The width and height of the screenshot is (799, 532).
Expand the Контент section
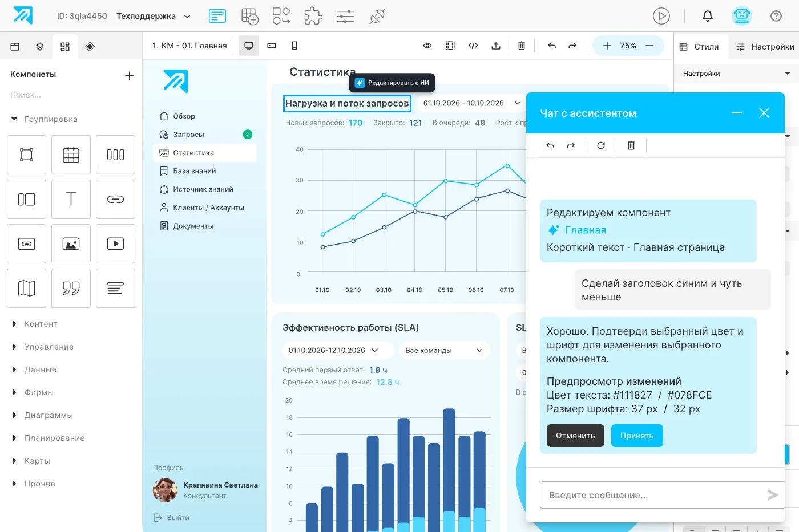point(35,324)
